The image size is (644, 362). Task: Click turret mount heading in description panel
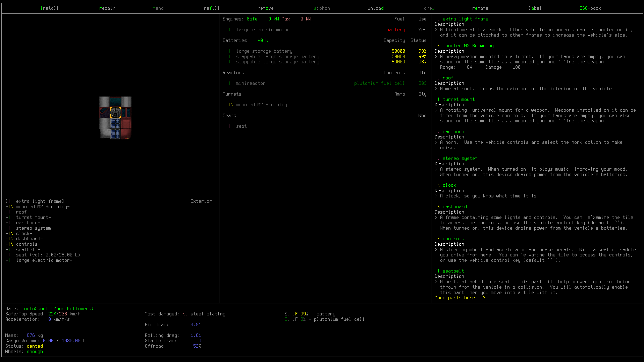pyautogui.click(x=459, y=100)
